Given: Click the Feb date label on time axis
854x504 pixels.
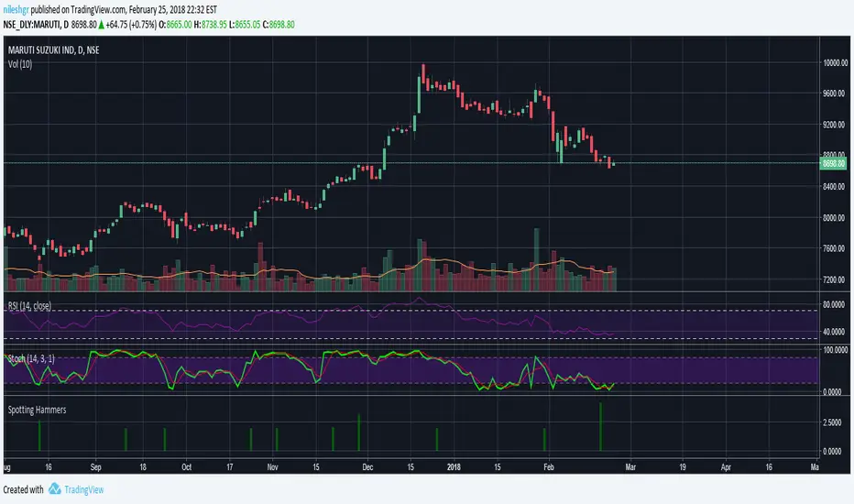Looking at the screenshot, I should [549, 467].
